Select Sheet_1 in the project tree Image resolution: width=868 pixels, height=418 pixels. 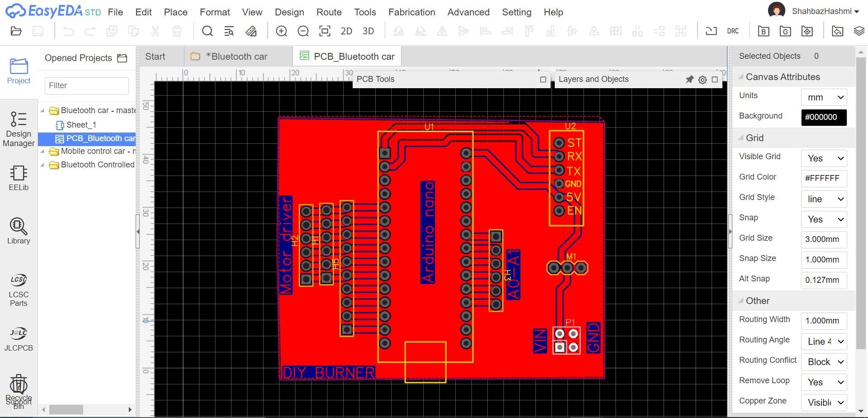pyautogui.click(x=81, y=124)
